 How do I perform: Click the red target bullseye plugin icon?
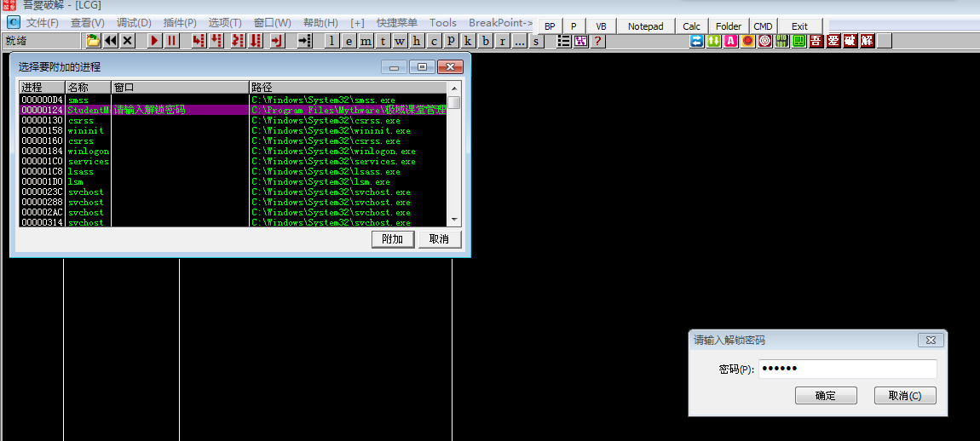point(764,41)
